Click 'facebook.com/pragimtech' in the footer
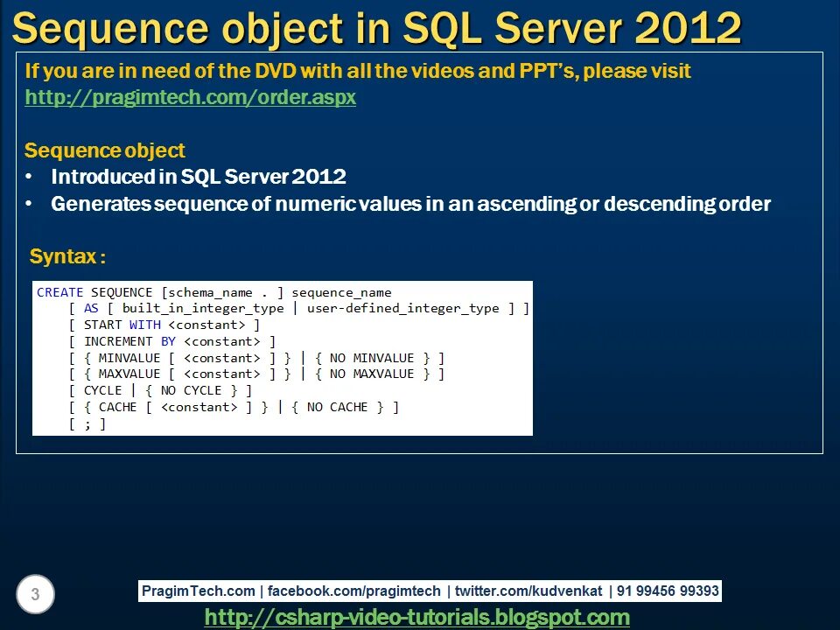 pos(353,591)
